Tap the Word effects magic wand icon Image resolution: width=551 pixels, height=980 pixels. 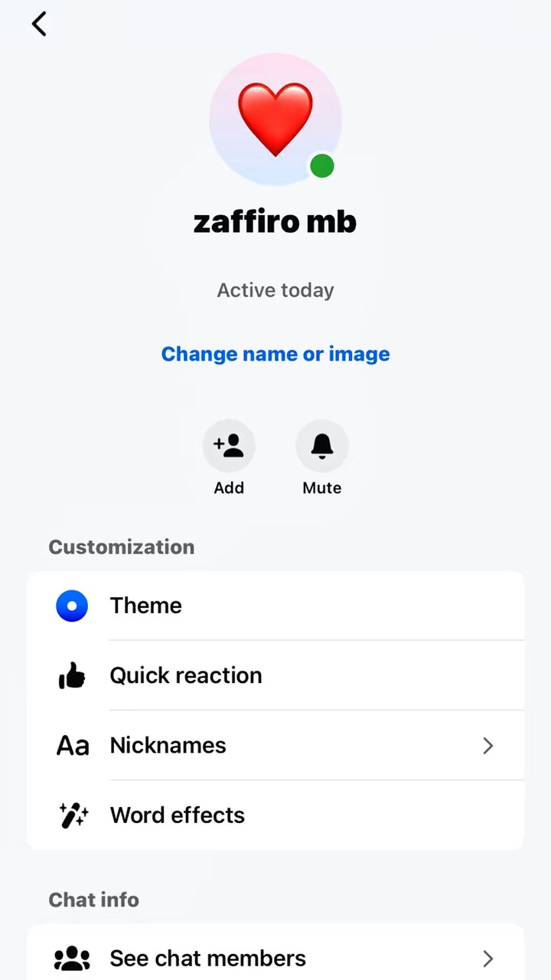click(73, 815)
